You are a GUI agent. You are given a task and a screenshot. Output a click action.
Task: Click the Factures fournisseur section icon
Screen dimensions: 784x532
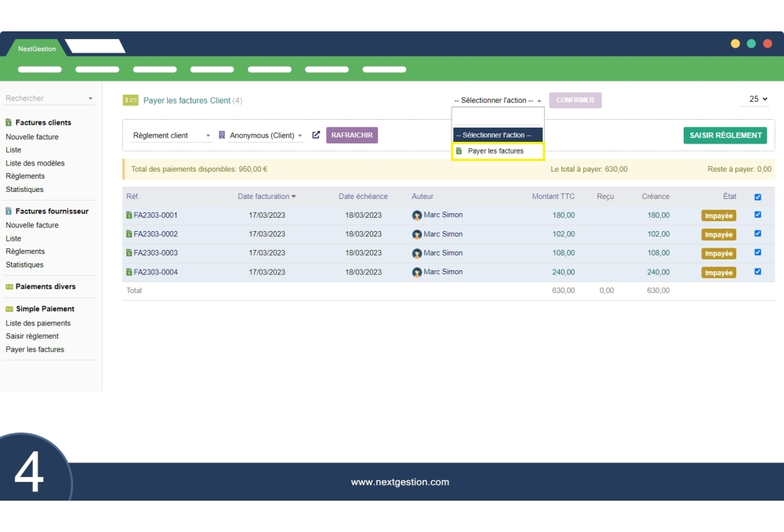click(x=9, y=212)
